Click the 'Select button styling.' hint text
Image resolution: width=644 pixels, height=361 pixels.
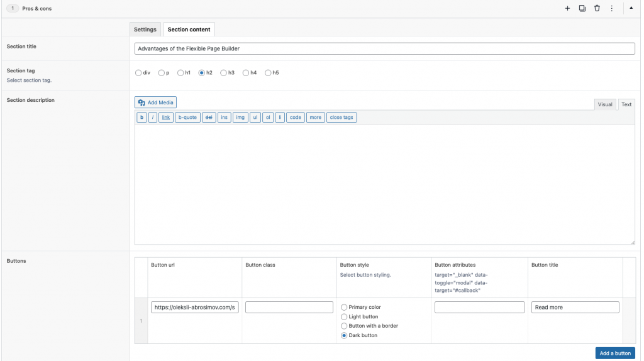365,275
